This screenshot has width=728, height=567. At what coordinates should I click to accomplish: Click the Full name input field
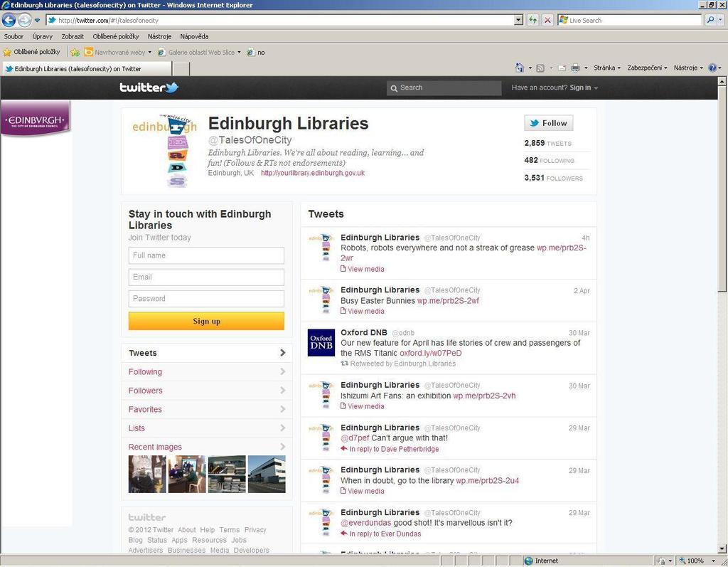(x=206, y=255)
